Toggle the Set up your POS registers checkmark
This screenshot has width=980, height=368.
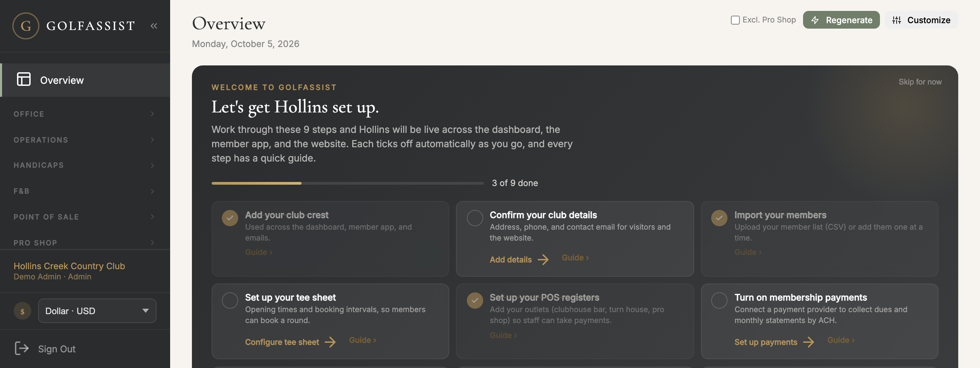click(475, 301)
